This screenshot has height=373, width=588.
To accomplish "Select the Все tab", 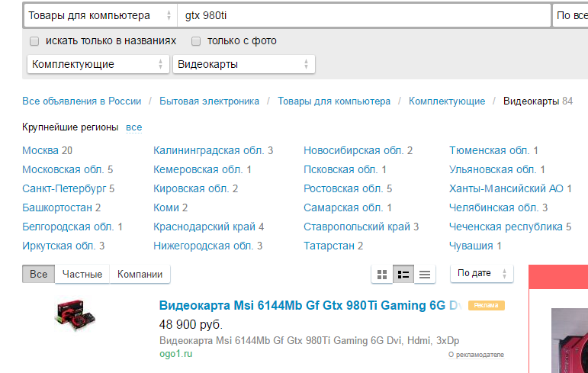I will pos(39,274).
